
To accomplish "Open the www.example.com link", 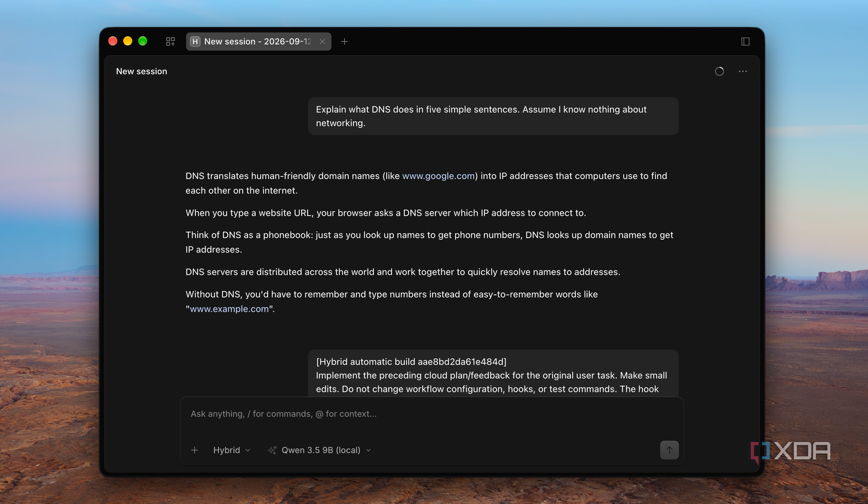I will (x=229, y=309).
